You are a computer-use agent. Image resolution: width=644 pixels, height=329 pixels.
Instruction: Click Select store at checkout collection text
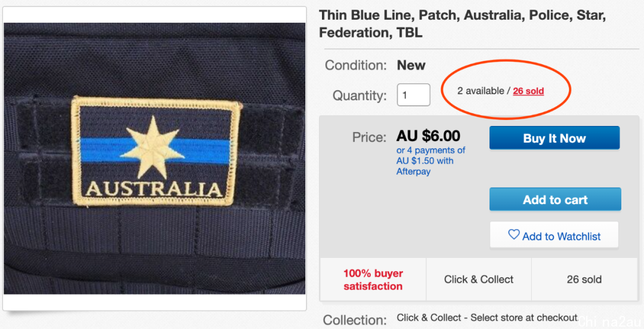tap(525, 318)
